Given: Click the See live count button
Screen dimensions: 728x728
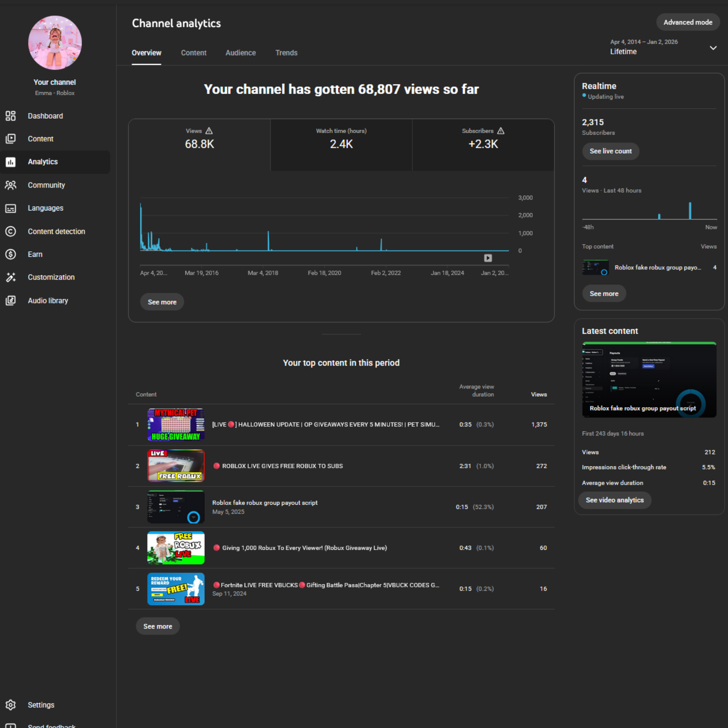Looking at the screenshot, I should [610, 151].
